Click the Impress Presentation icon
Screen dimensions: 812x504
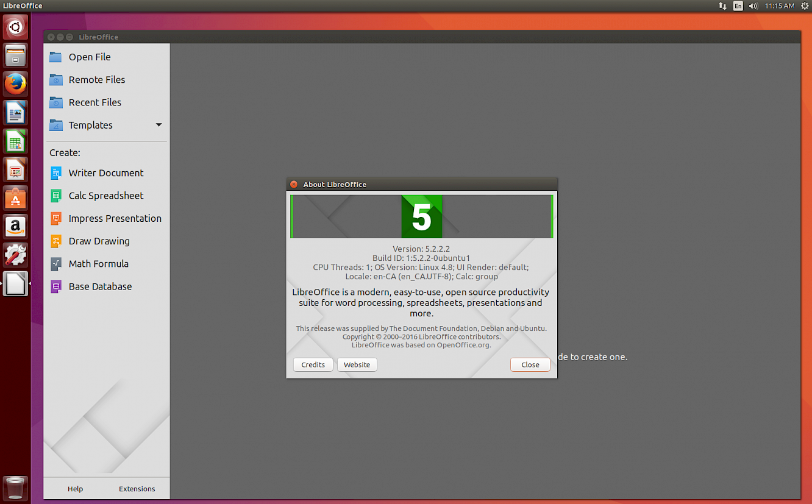(x=56, y=218)
